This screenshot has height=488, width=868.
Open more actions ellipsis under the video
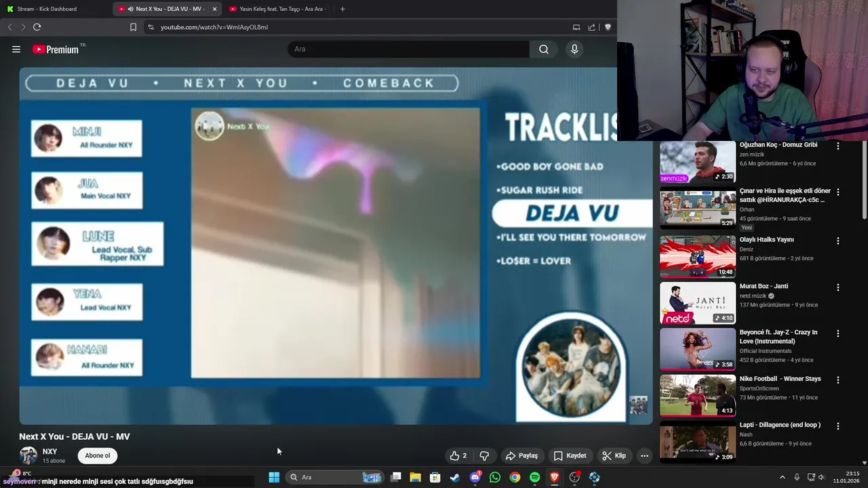(645, 455)
